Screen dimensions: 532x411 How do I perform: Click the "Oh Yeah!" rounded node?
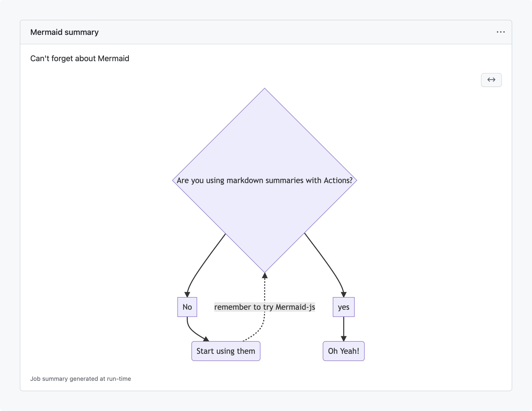coord(344,351)
